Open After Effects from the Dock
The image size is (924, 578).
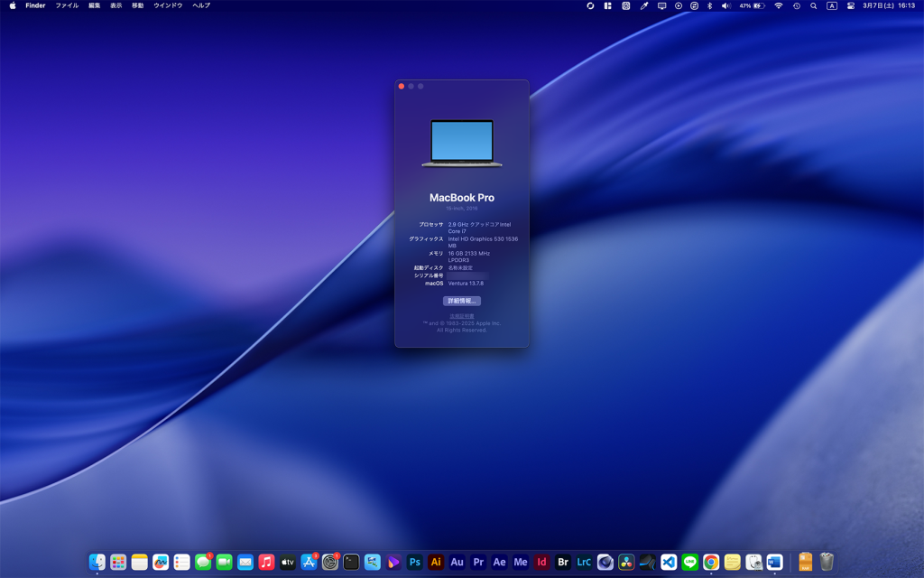pyautogui.click(x=499, y=562)
